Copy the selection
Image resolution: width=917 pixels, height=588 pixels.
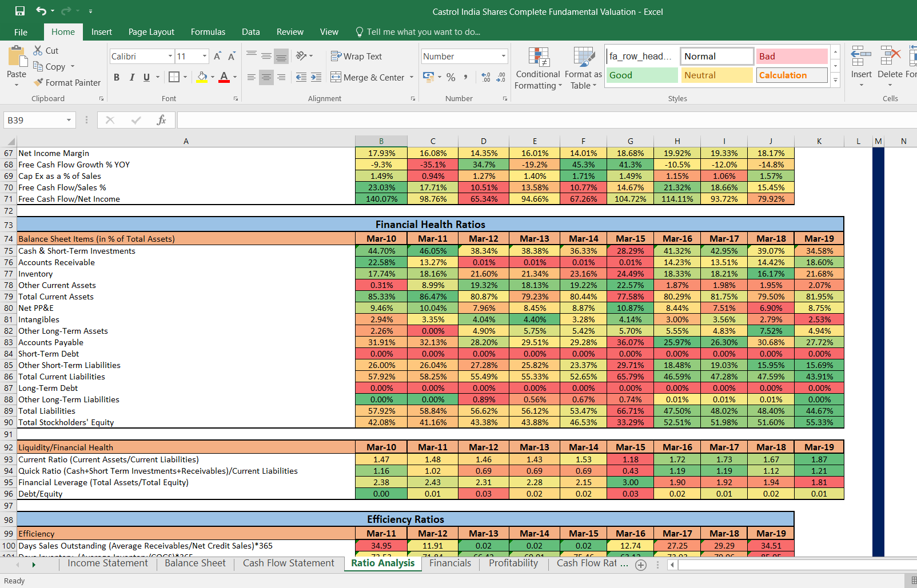click(x=49, y=66)
